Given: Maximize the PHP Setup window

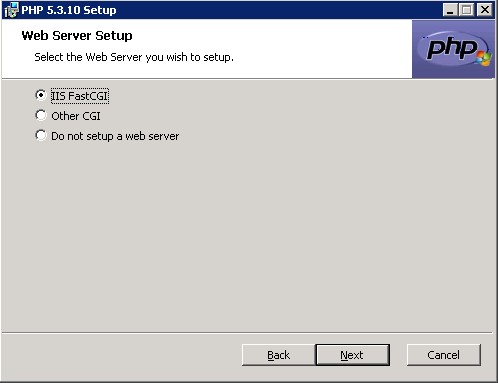Looking at the screenshot, I should click(x=466, y=10).
